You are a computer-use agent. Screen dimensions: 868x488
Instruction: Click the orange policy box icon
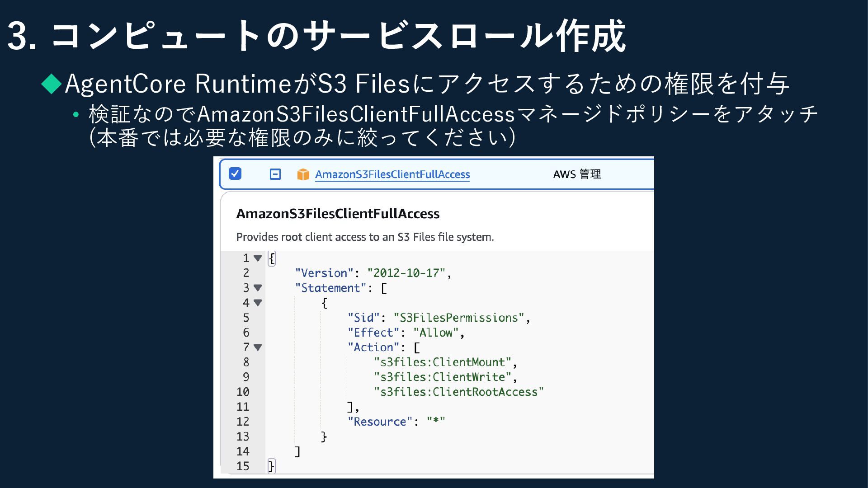click(303, 174)
